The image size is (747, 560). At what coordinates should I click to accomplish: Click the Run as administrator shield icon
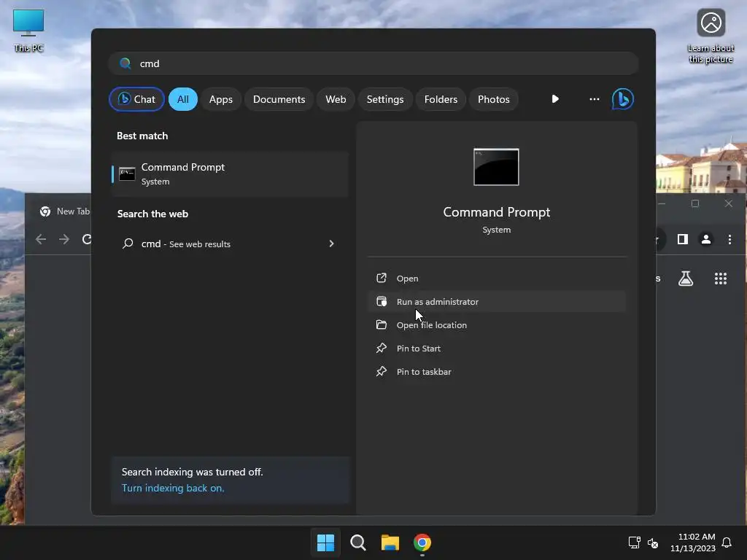tap(382, 301)
